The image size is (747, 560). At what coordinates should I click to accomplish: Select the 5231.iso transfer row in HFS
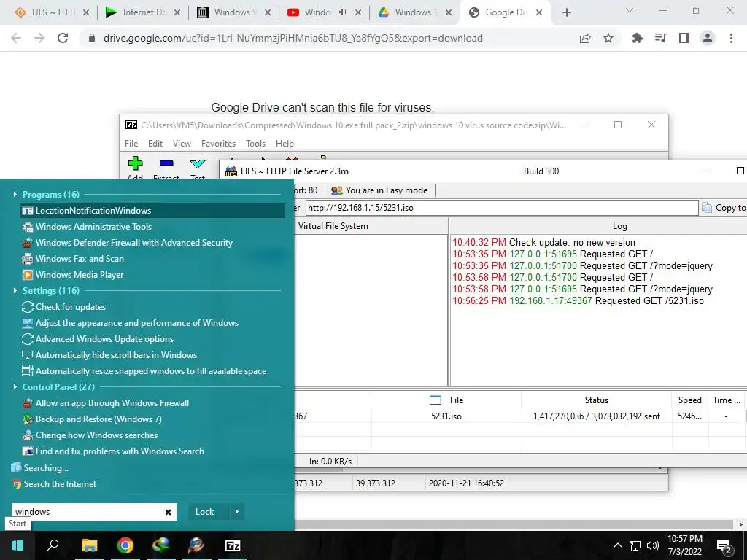(519, 416)
